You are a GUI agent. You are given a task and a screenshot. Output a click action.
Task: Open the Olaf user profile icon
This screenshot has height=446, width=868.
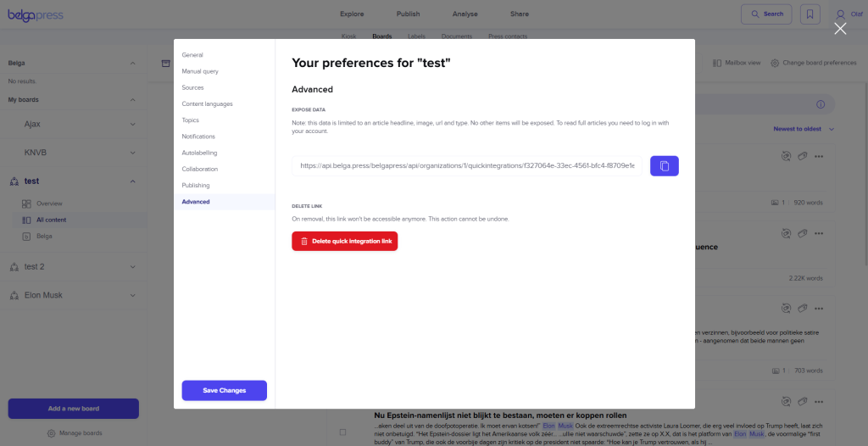pos(840,14)
